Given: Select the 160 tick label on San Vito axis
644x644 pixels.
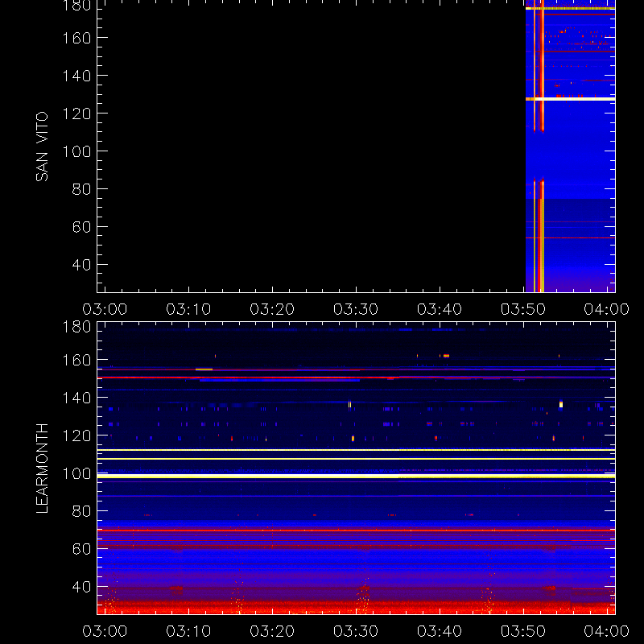Looking at the screenshot, I should pos(76,38).
